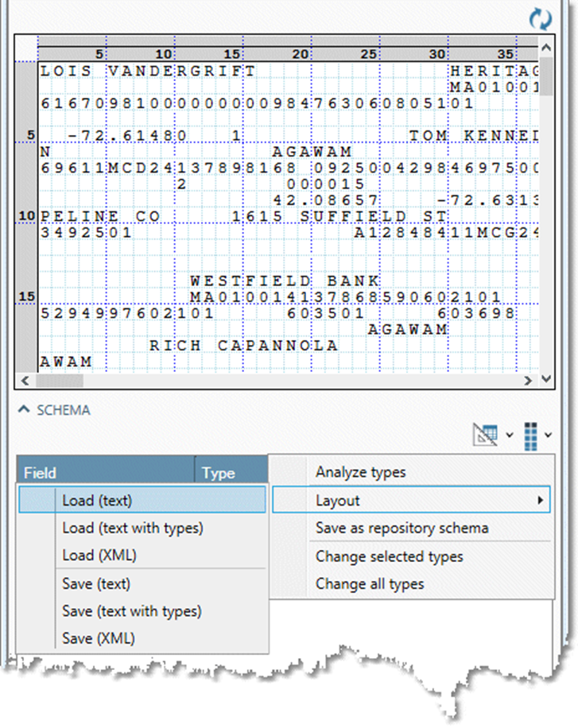Click Save as repository schema
The image size is (578, 728).
pyautogui.click(x=401, y=528)
